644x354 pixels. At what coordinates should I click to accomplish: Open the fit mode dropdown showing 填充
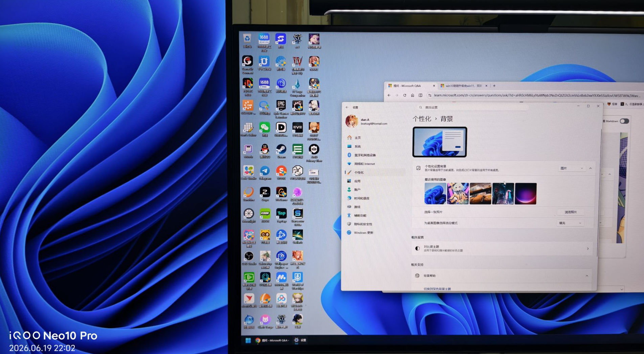(570, 223)
